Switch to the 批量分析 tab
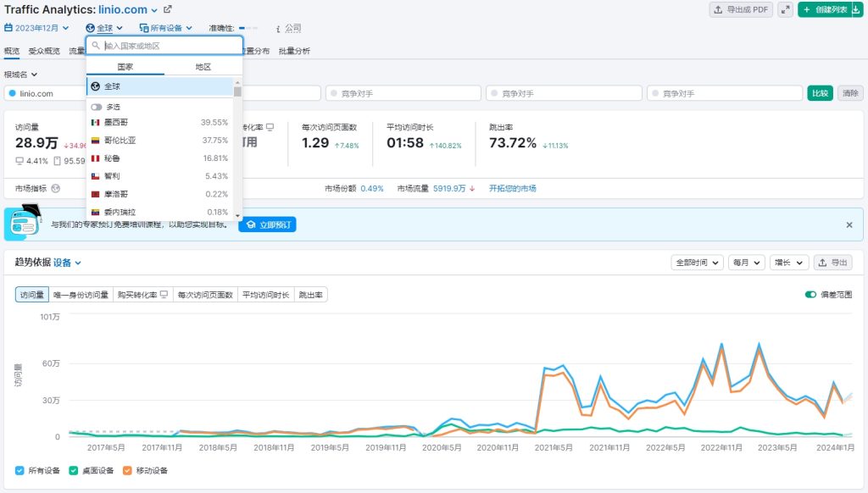Screen dimensions: 868x493 tap(294, 51)
